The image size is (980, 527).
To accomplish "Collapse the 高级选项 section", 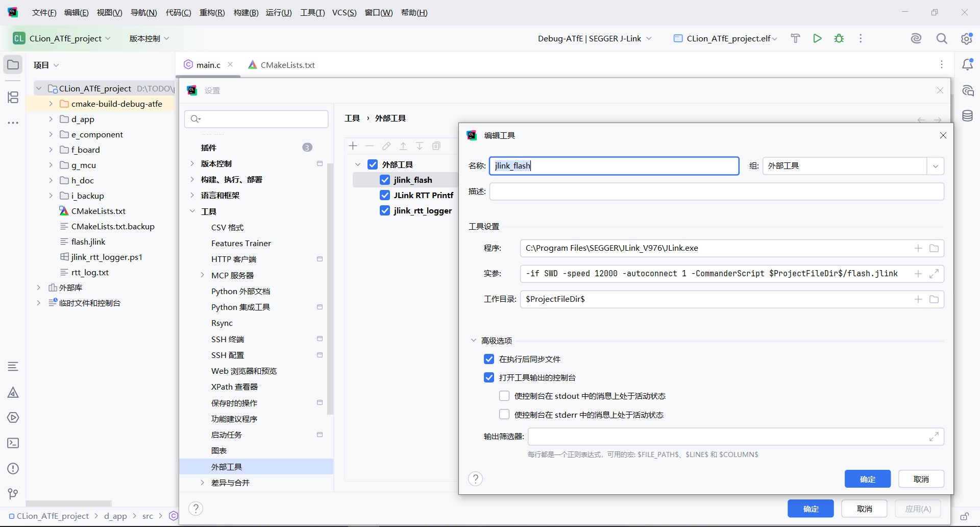I will 473,341.
